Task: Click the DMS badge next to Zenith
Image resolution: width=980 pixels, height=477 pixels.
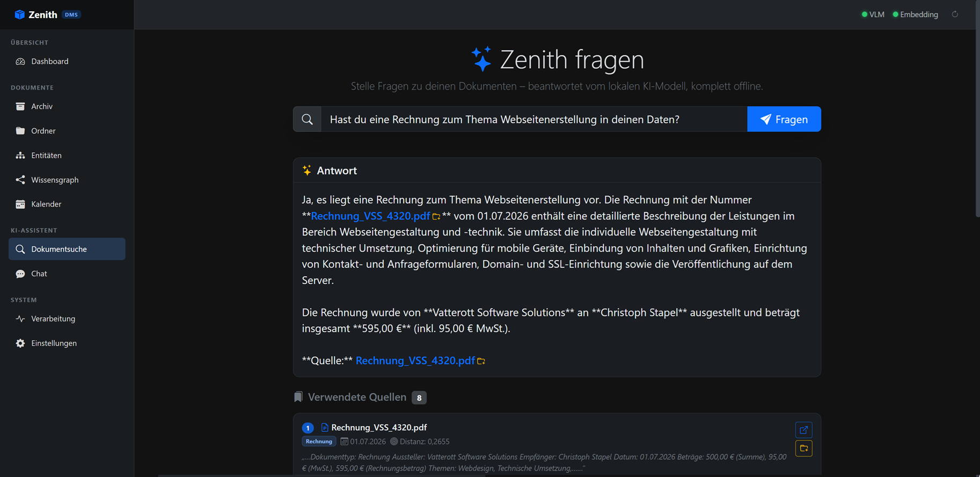Action: coord(71,14)
